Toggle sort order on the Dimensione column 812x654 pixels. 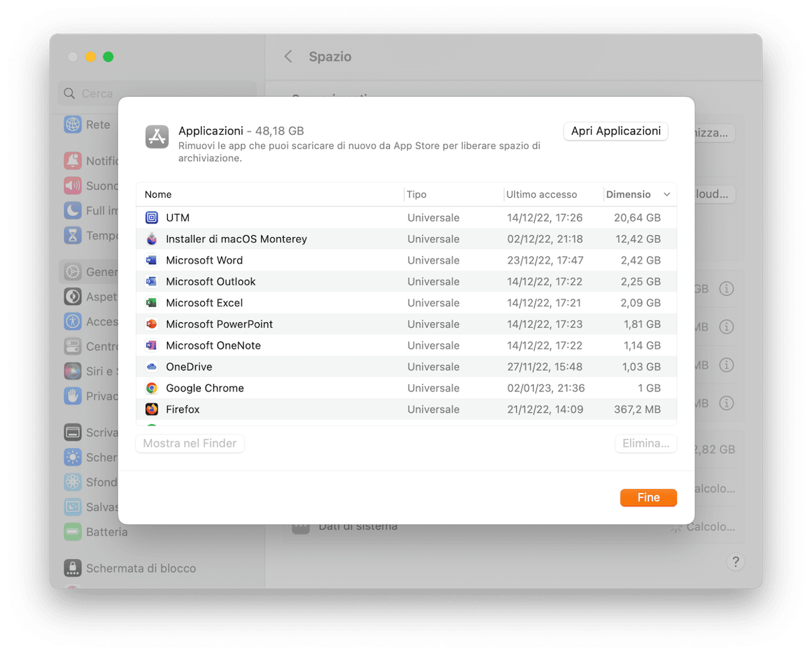point(640,194)
